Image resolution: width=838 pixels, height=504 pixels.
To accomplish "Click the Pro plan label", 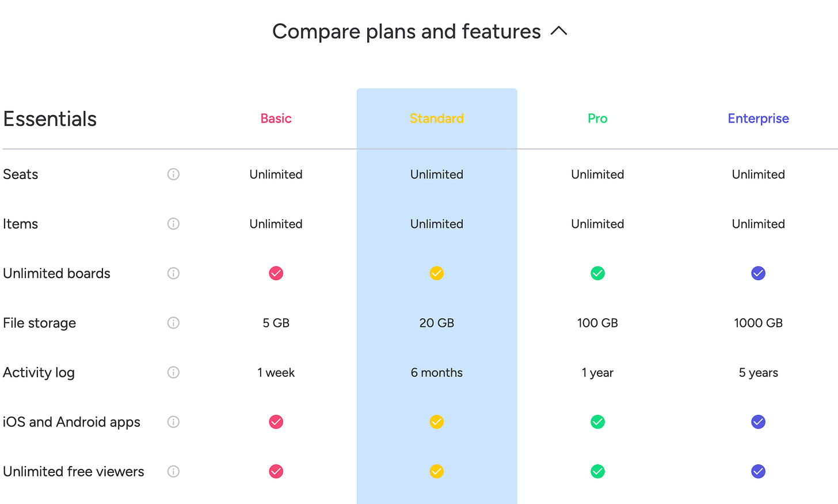I will pyautogui.click(x=597, y=119).
